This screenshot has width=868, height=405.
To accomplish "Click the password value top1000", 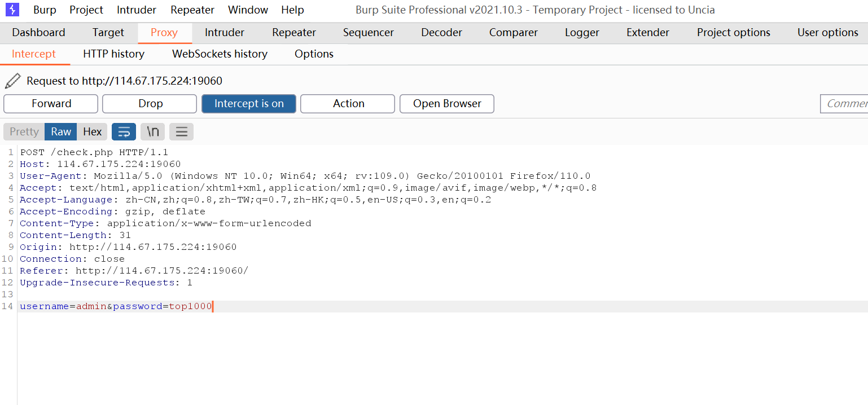I will tap(190, 306).
